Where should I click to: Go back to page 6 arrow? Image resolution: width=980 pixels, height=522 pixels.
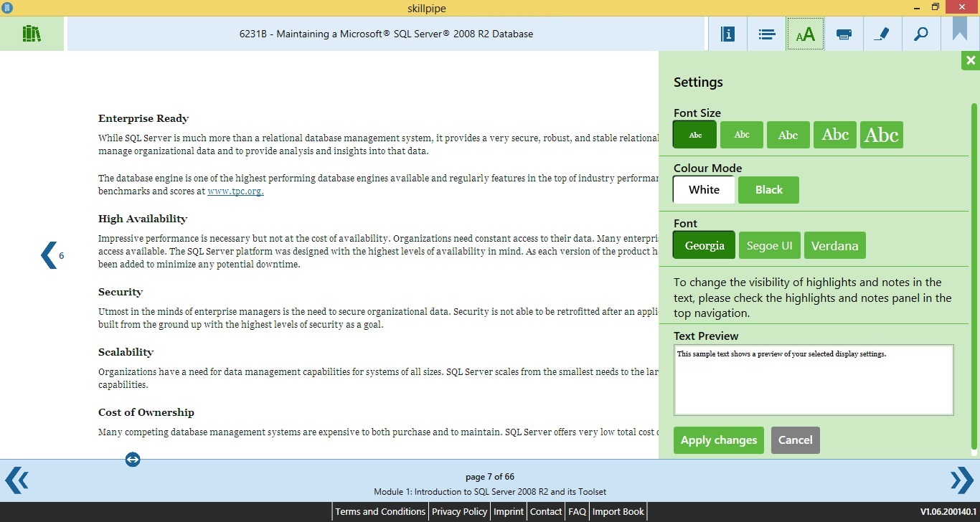(x=52, y=255)
